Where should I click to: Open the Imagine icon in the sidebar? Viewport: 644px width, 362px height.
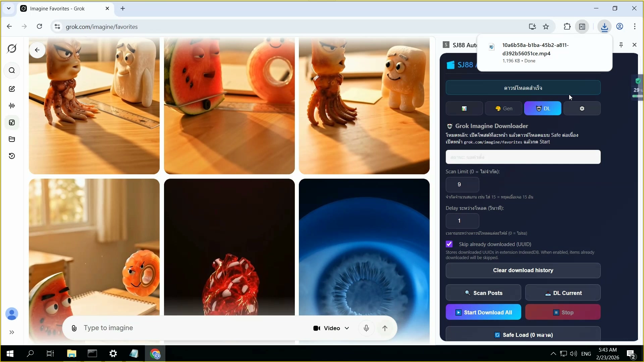12,123
